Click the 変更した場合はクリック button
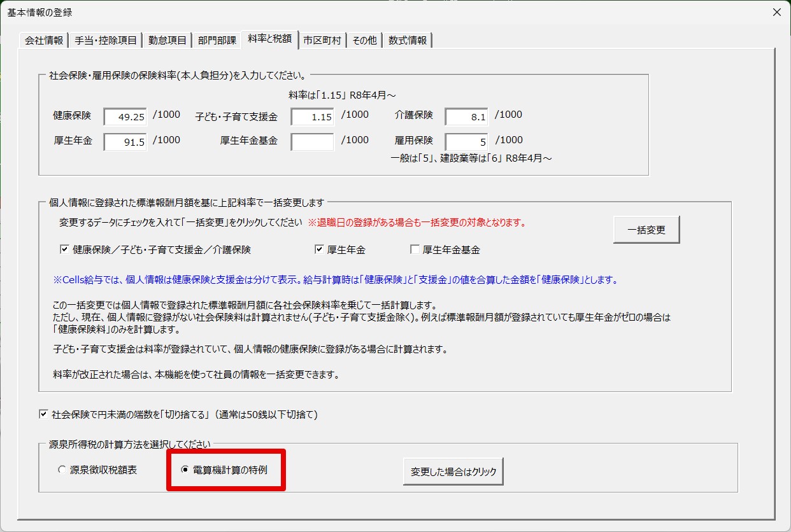791x532 pixels. [x=453, y=472]
